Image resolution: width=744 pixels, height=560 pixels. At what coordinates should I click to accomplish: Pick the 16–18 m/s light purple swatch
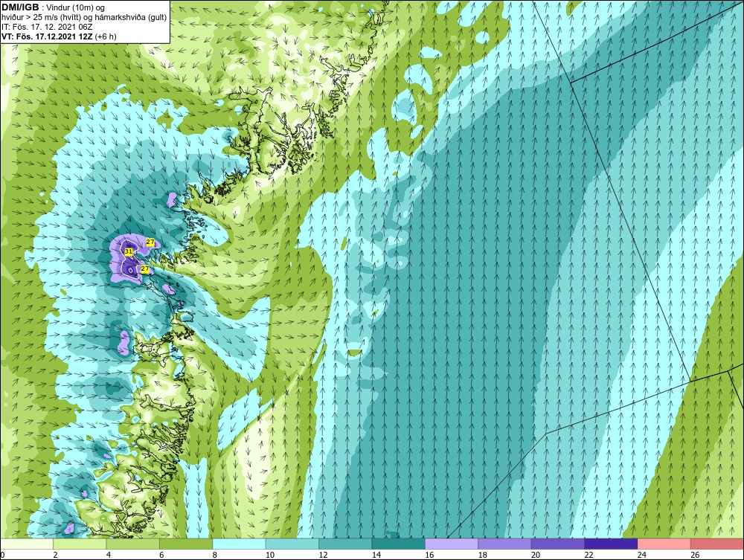(452, 544)
